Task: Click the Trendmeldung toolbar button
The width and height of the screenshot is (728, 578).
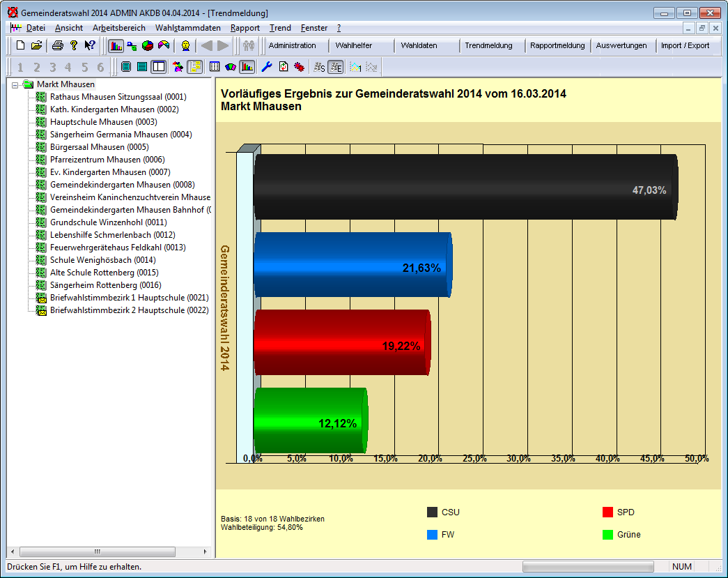Action: tap(488, 46)
